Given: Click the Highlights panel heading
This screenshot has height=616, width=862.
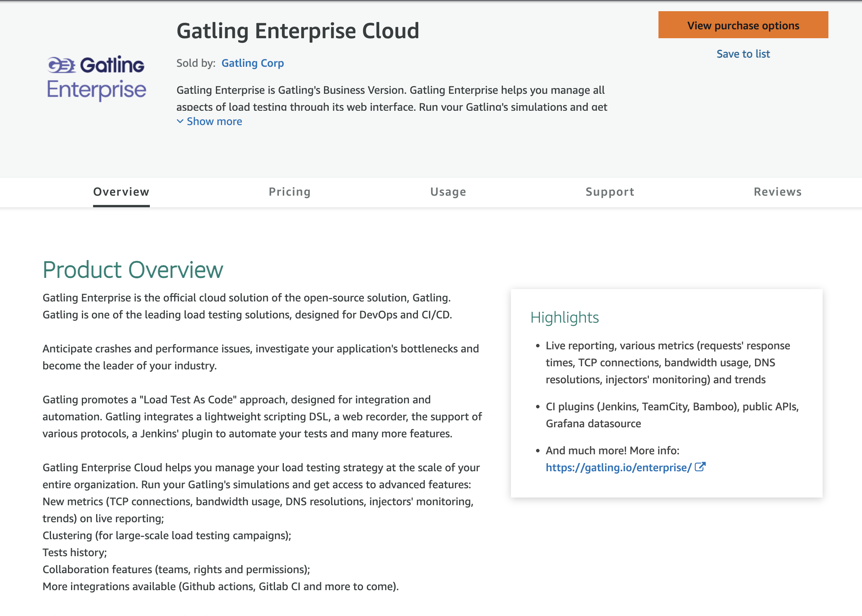Looking at the screenshot, I should pyautogui.click(x=564, y=317).
